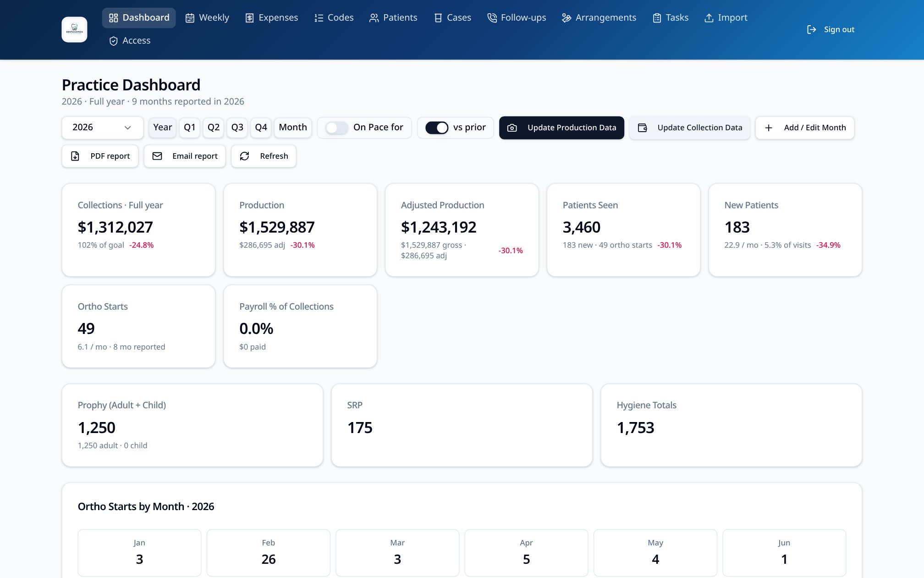Click the Adjusted Production $1,243,192 value

click(x=439, y=227)
